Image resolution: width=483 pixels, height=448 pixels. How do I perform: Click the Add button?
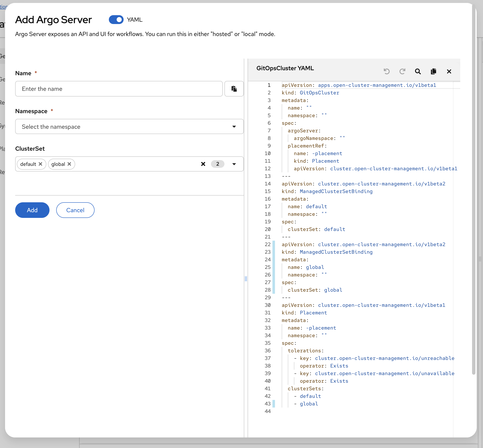[32, 210]
